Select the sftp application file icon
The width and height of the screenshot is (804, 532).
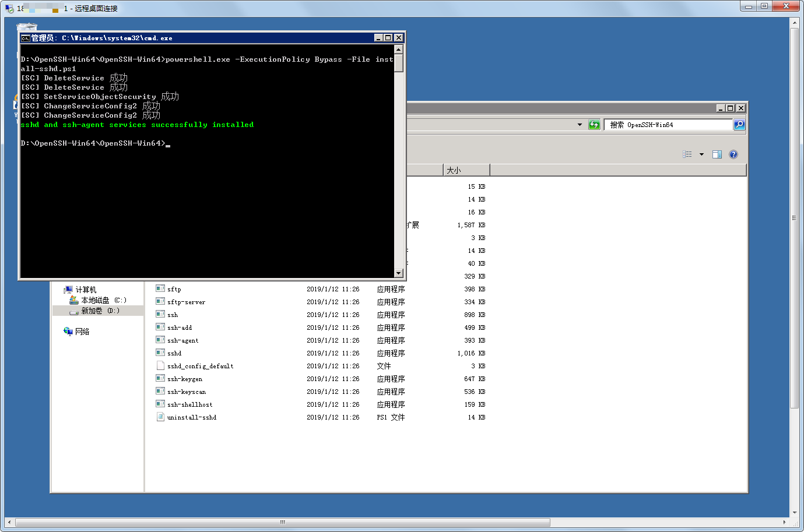[x=160, y=288]
